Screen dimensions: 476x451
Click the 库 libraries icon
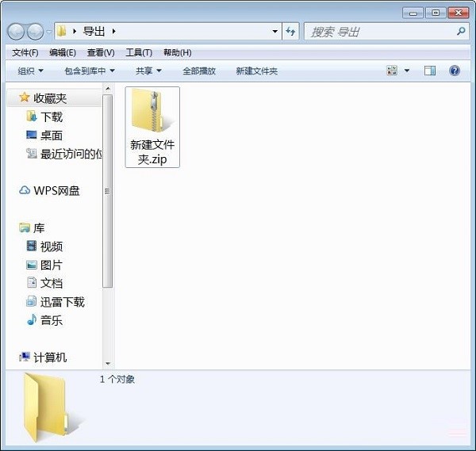(25, 227)
